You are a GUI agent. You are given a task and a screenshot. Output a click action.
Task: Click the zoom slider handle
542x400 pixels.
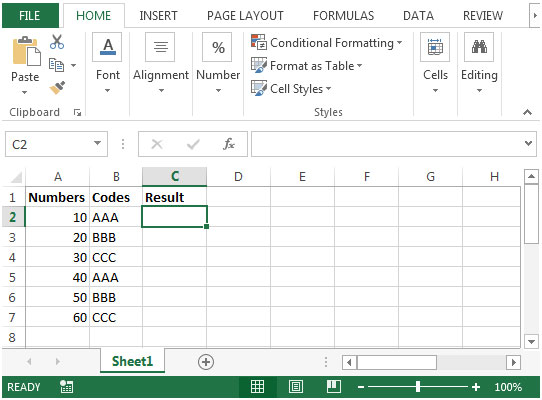point(418,387)
